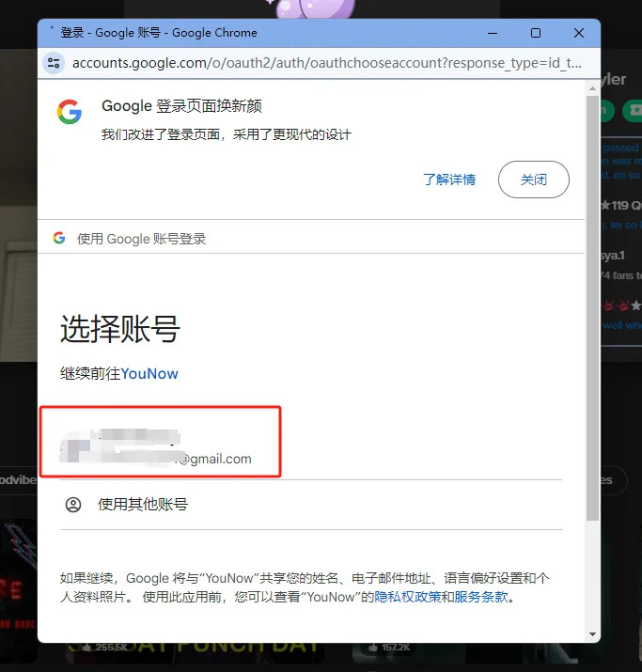Open the YouNow link under 选择账号
642x672 pixels.
pos(149,374)
